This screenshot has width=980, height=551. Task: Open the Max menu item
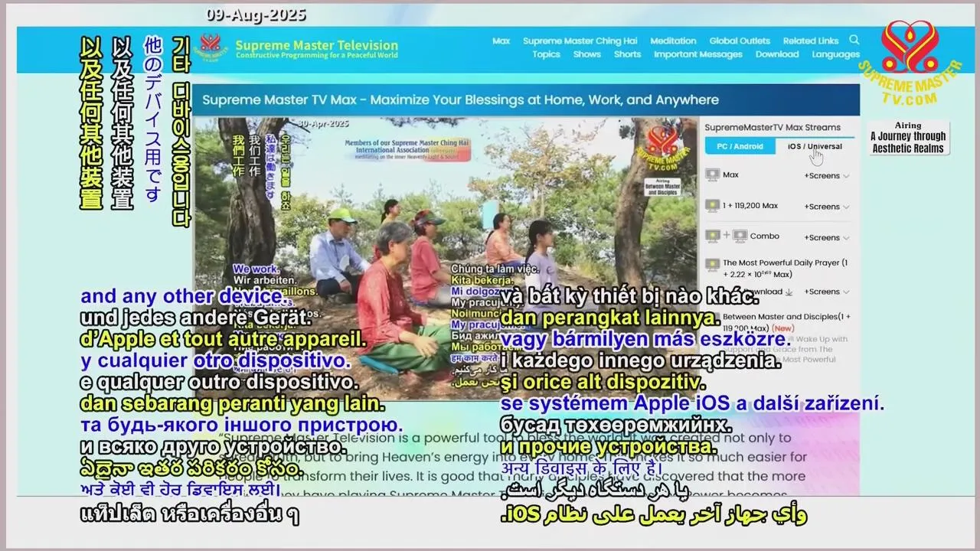pos(501,41)
